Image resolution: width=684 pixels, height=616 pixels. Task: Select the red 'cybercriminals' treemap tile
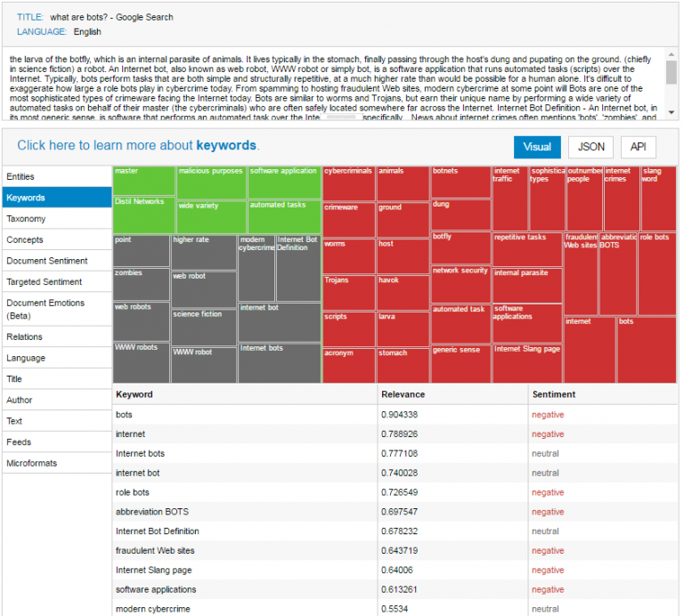(x=348, y=182)
